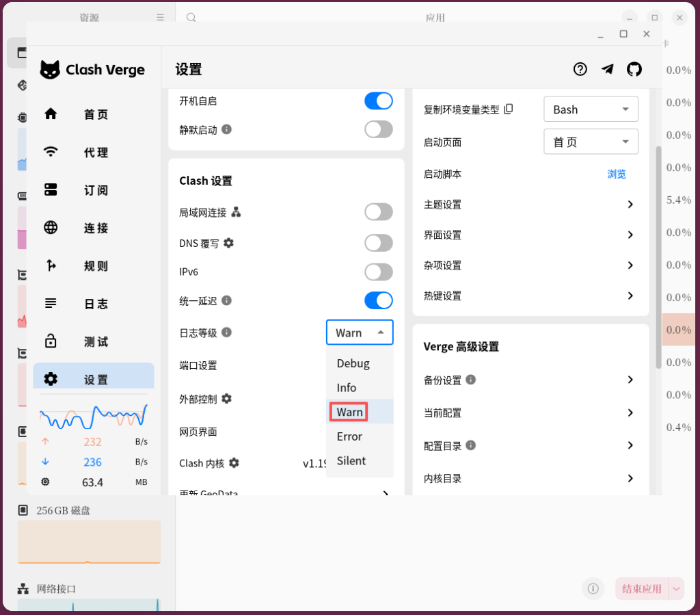Open the 外部控制 gear settings
The image size is (700, 615).
(x=227, y=398)
